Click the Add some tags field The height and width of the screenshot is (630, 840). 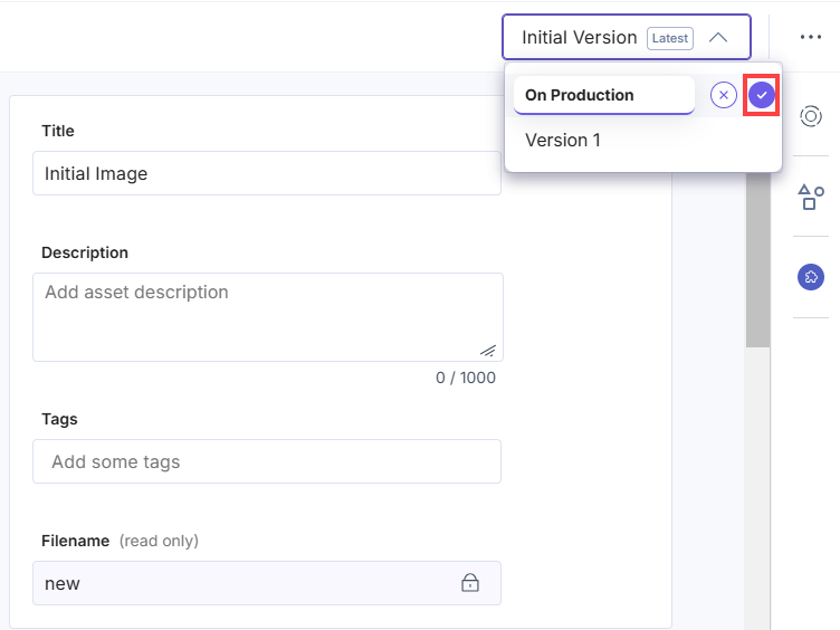tap(267, 461)
